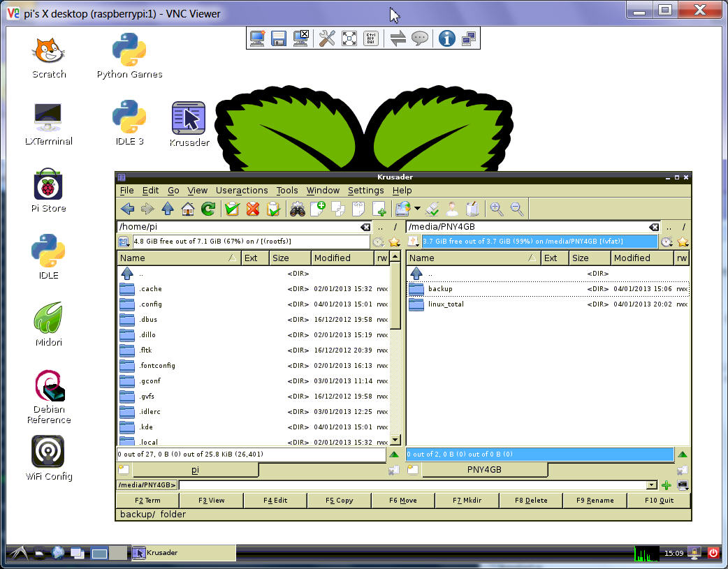Toggle VNC full screen mode

pos(349,38)
